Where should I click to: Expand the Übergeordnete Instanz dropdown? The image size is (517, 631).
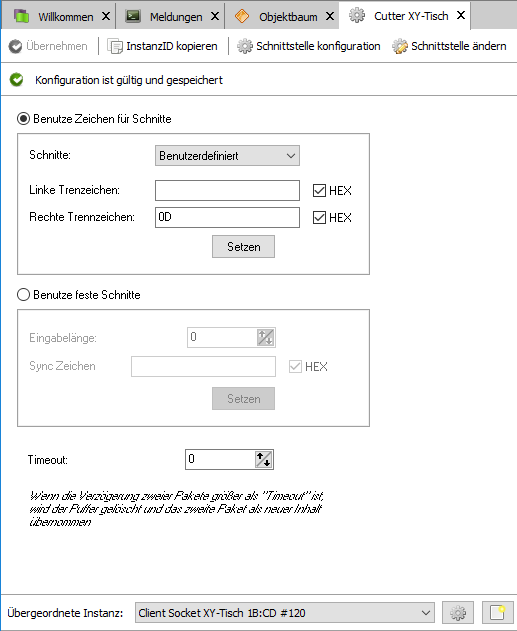[x=284, y=613]
